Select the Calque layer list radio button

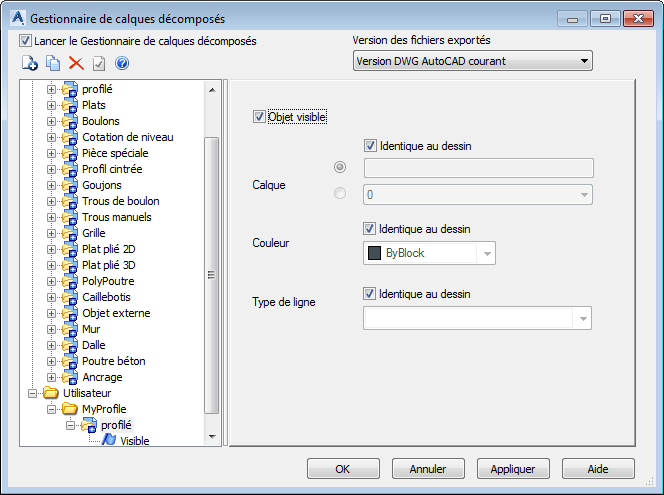point(340,194)
